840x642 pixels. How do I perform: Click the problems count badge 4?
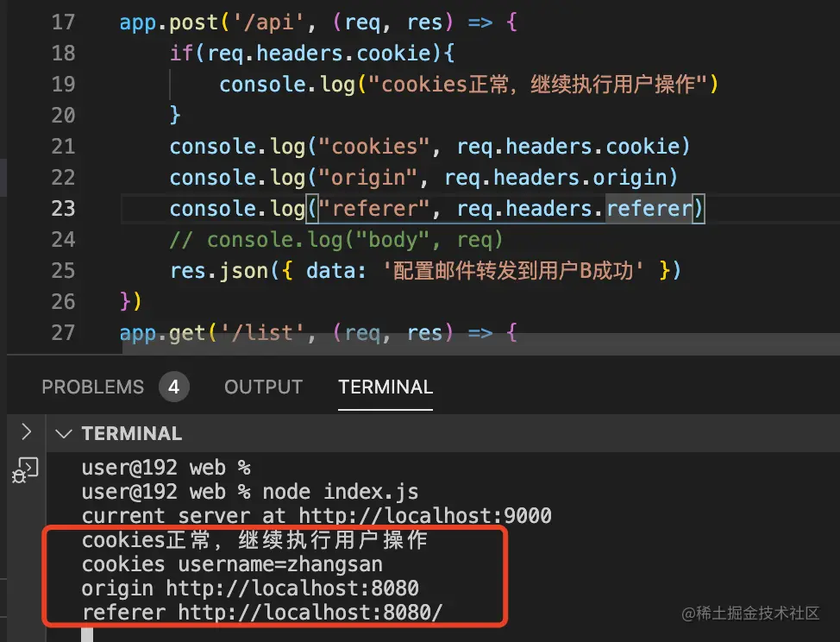[x=173, y=387]
